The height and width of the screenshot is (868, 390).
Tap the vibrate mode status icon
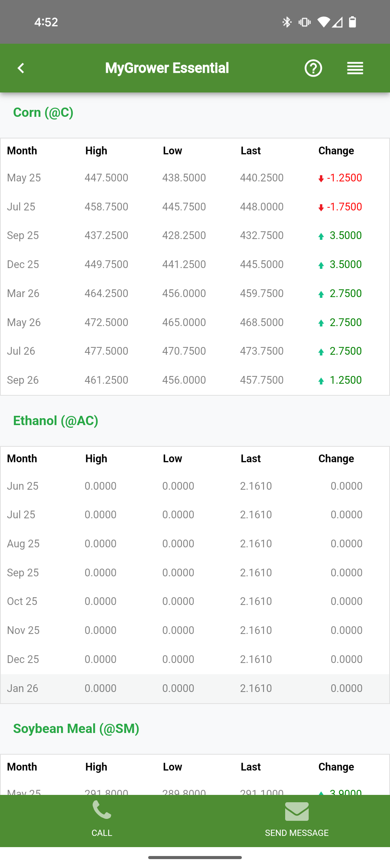tap(304, 22)
